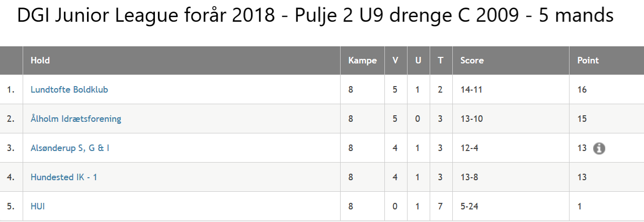The height and width of the screenshot is (222, 644).
Task: Click the DGI Junior League page title
Action: [x=315, y=16]
